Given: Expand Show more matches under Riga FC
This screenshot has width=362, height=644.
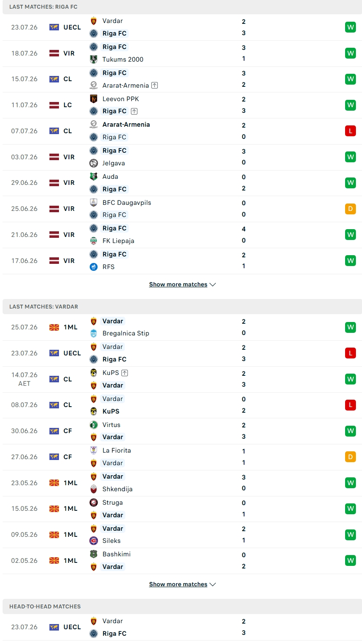Looking at the screenshot, I should click(183, 285).
